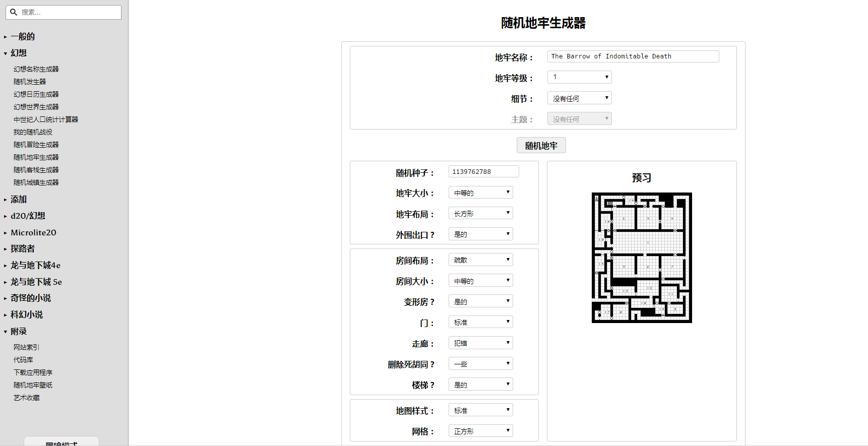Expand the 添加 sidebar section
This screenshot has width=868, height=446.
coord(19,200)
